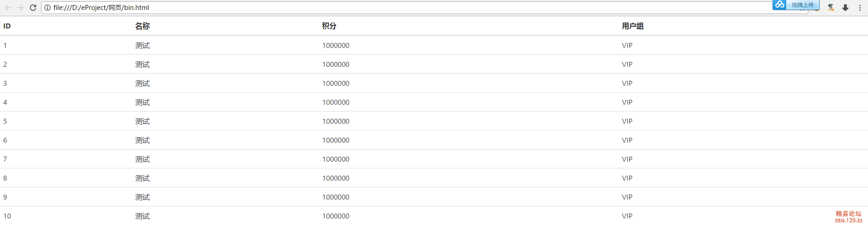Image resolution: width=868 pixels, height=228 pixels.
Task: Click the 名称 column header
Action: [142, 26]
